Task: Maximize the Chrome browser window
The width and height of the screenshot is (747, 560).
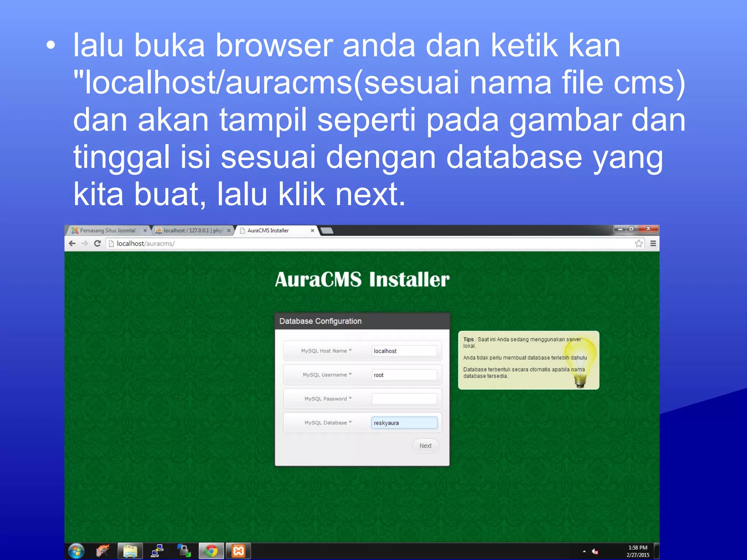Action: [x=632, y=229]
